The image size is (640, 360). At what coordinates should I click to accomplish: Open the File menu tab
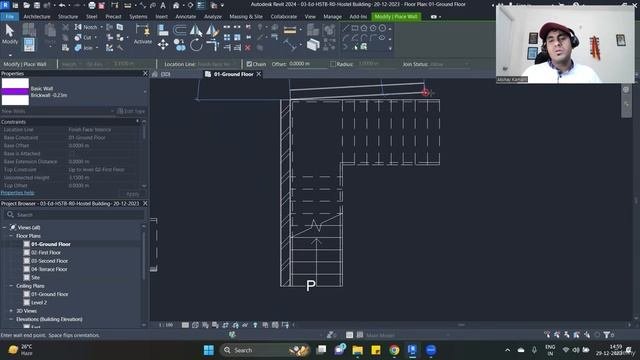(10, 17)
